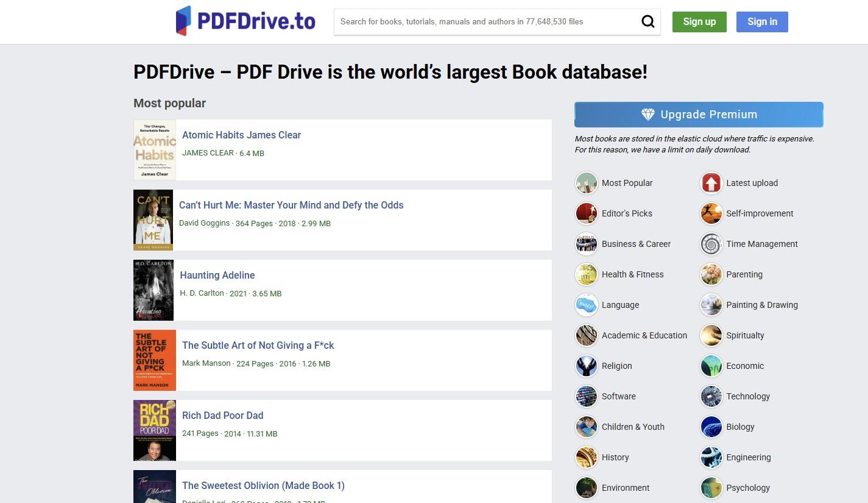The image size is (868, 503).
Task: Go to Health & Fitness text link
Action: [x=632, y=274]
